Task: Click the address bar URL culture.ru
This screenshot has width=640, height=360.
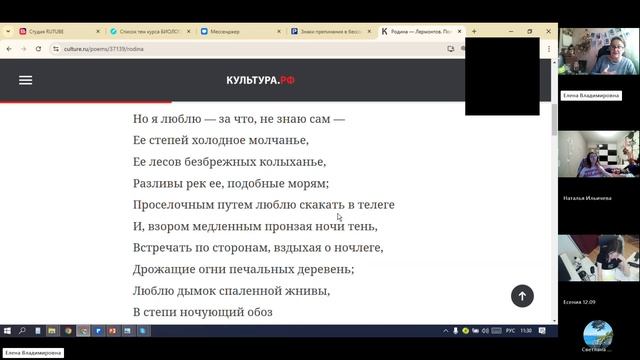Action: [104, 49]
